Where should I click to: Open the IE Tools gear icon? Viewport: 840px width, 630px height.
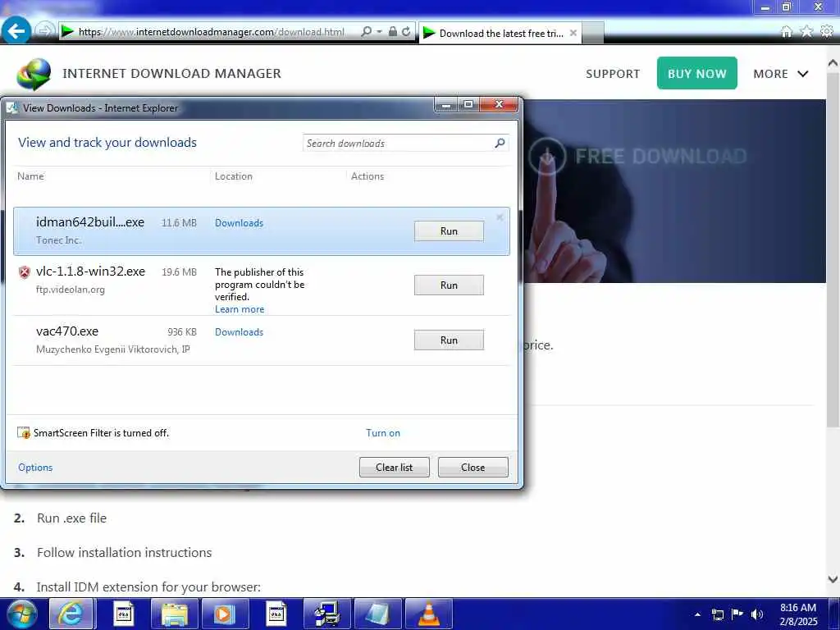tap(827, 32)
